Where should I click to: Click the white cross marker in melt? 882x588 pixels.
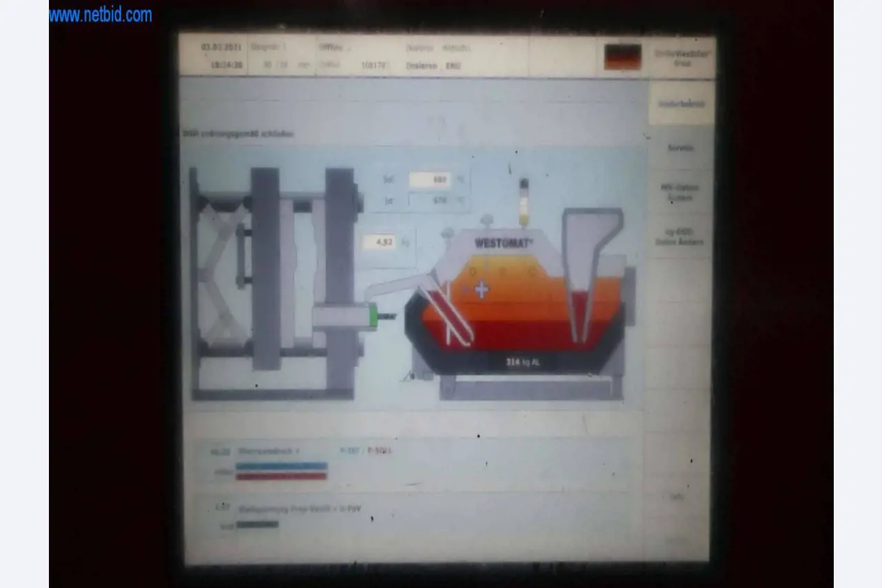(x=482, y=290)
